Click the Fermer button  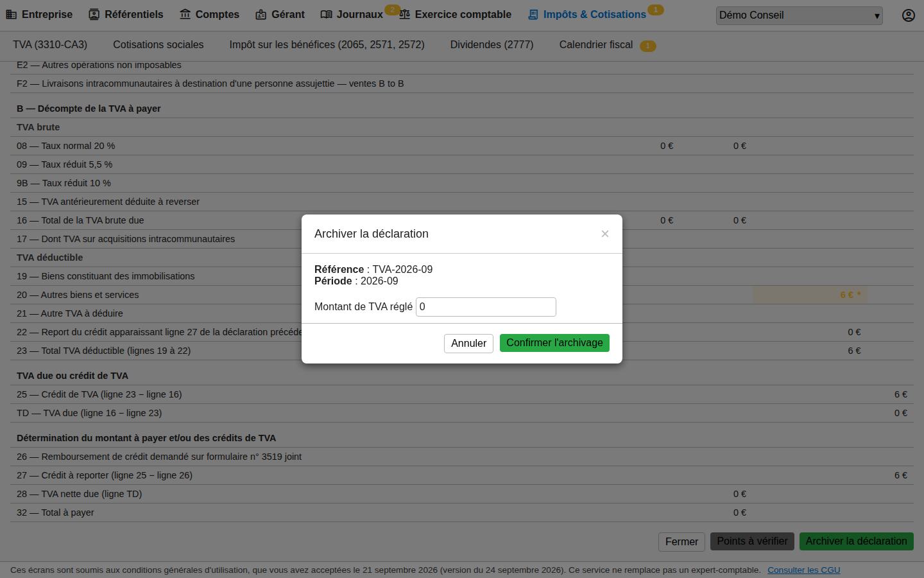pos(681,541)
